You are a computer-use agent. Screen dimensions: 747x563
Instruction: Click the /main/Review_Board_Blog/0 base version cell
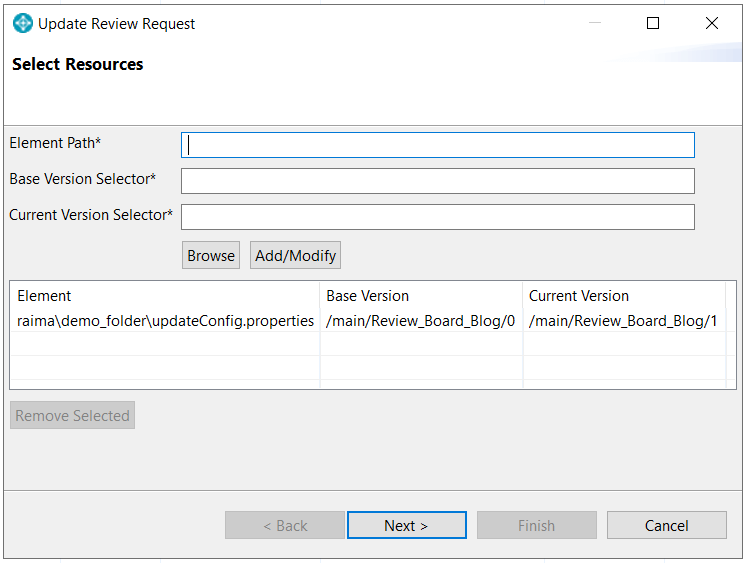tap(421, 321)
